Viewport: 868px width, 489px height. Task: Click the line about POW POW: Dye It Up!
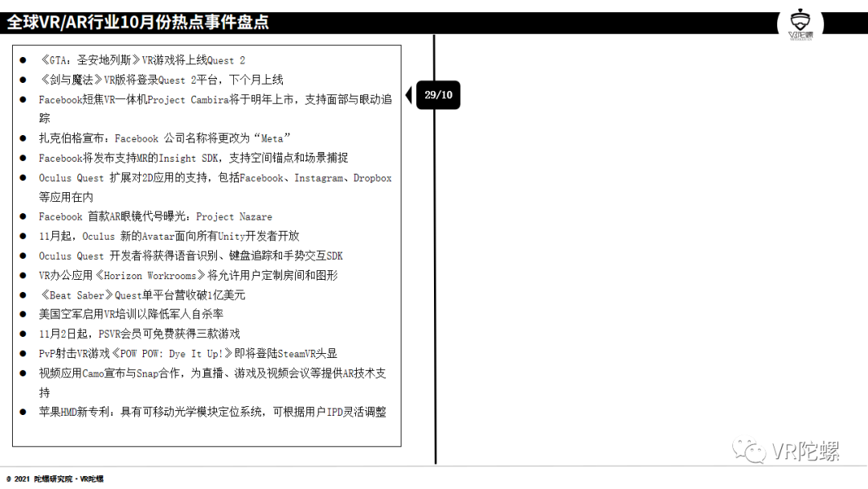pyautogui.click(x=188, y=353)
